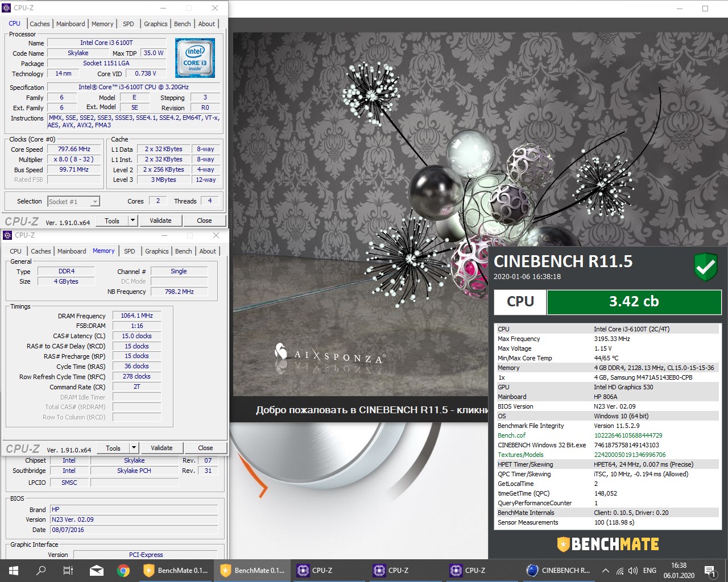The image size is (728, 582).
Task: Click Close button in top CPU-Z window
Action: coord(204,221)
